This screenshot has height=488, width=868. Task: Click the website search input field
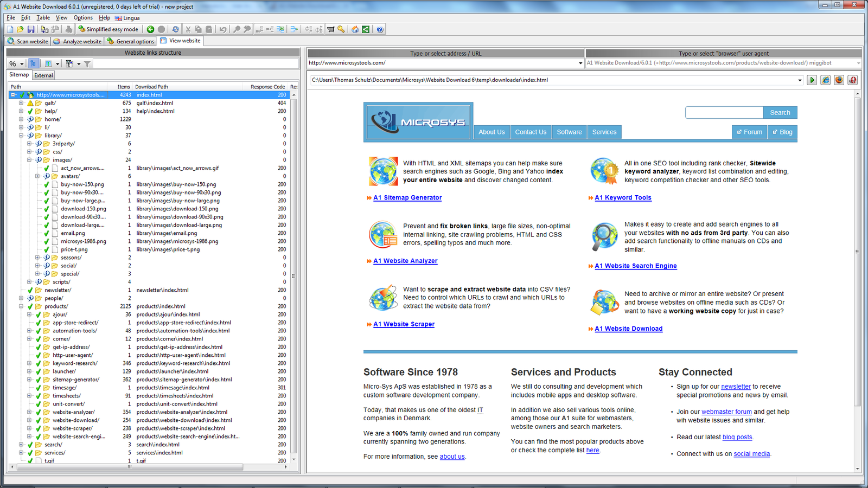724,113
